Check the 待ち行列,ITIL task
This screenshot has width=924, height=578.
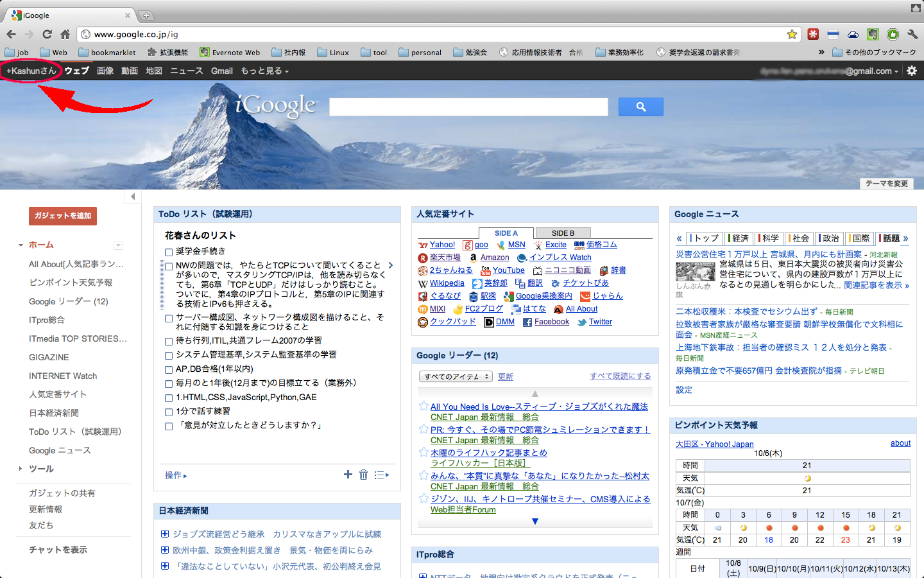click(169, 342)
